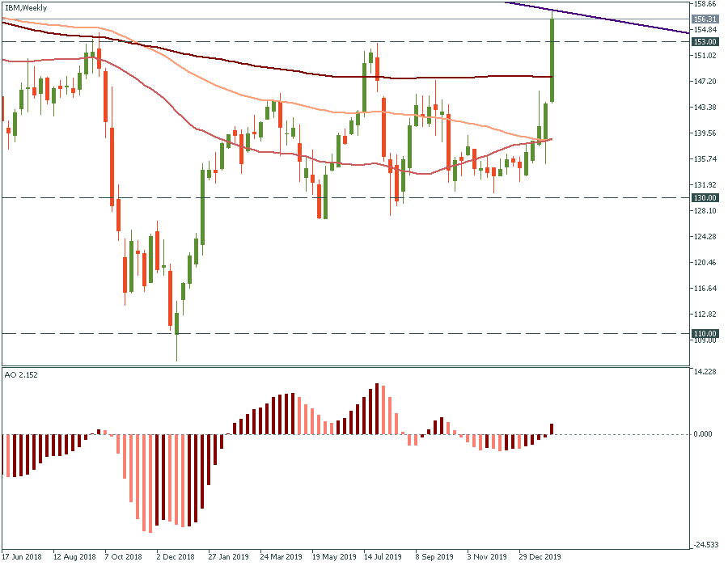Click the 147.20 price axis label
Screen dimensions: 728x566
[x=705, y=82]
